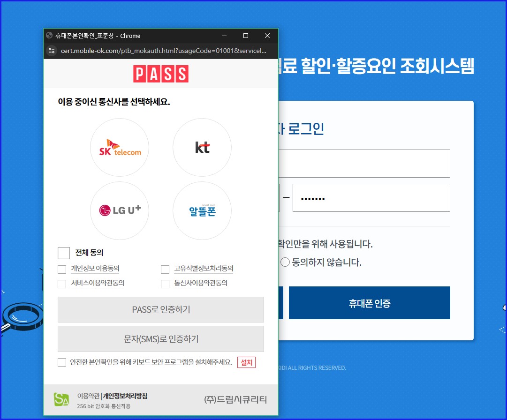Image resolution: width=507 pixels, height=420 pixels.
Task: Select kt as carrier
Action: [202, 147]
